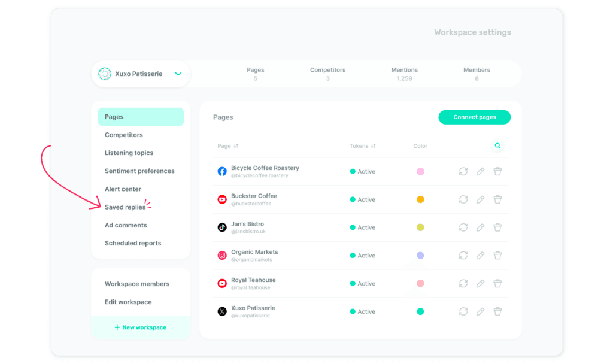Click the Connect pages button
The width and height of the screenshot is (613, 364).
click(475, 117)
